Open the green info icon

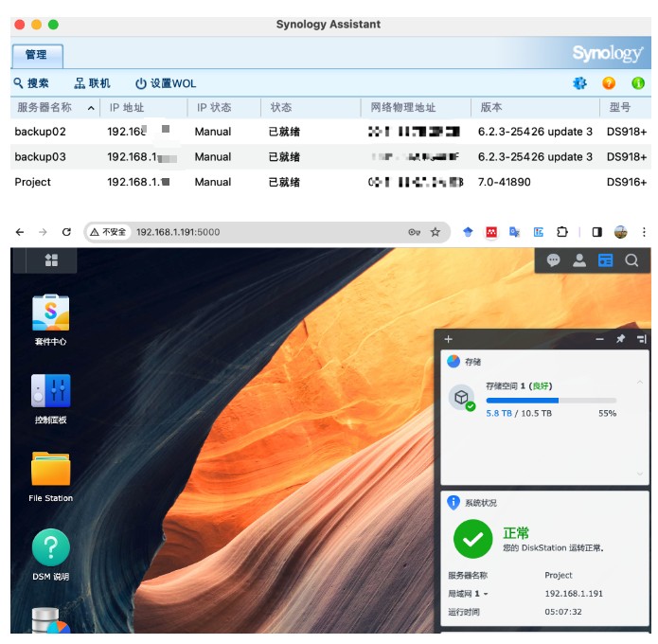(x=638, y=83)
